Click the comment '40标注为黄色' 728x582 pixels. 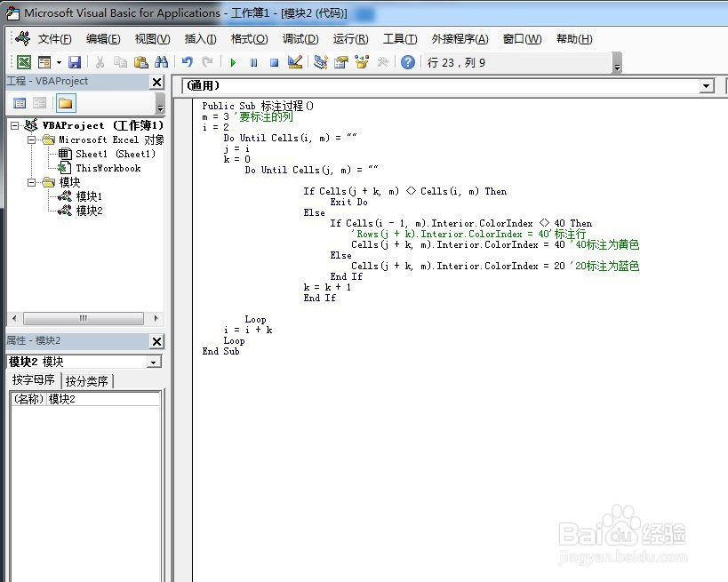coord(605,244)
